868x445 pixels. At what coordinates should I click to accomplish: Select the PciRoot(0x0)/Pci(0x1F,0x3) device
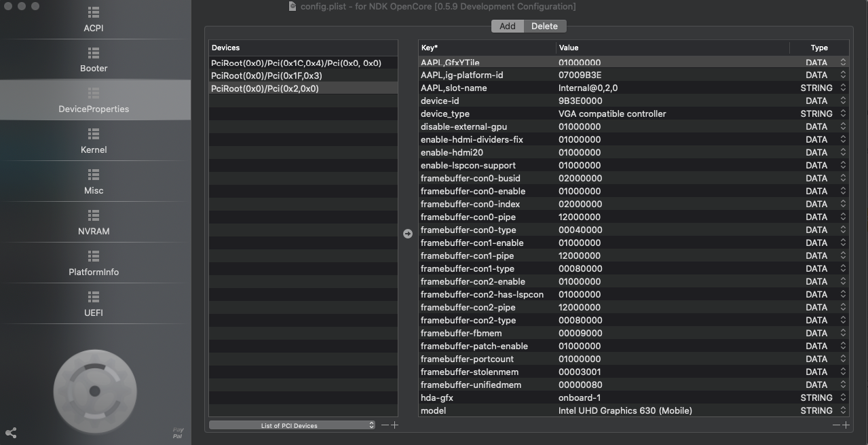(x=267, y=76)
